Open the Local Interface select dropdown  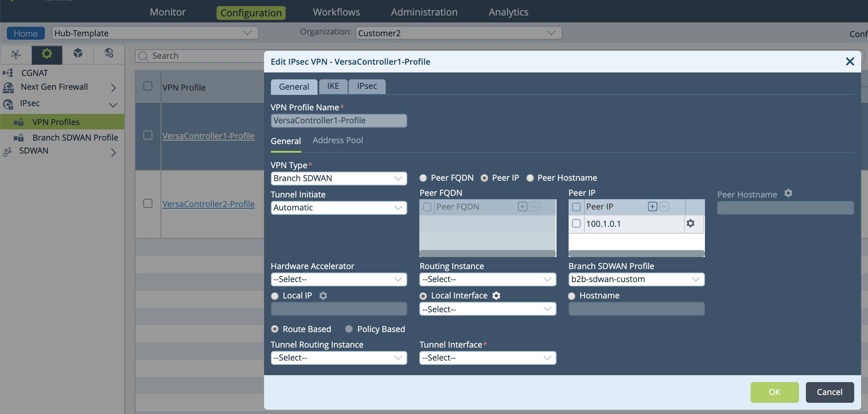[x=487, y=309]
